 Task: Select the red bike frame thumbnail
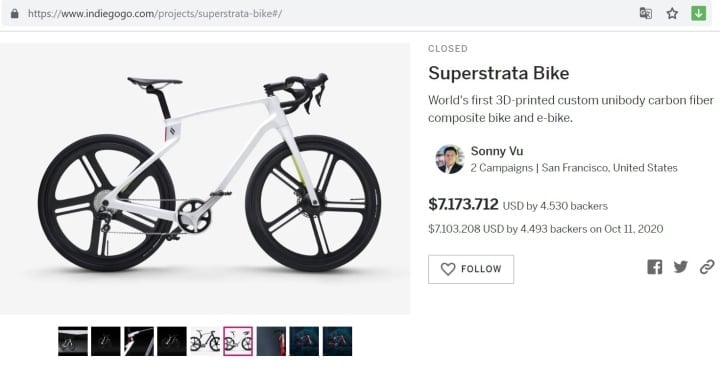(x=271, y=341)
